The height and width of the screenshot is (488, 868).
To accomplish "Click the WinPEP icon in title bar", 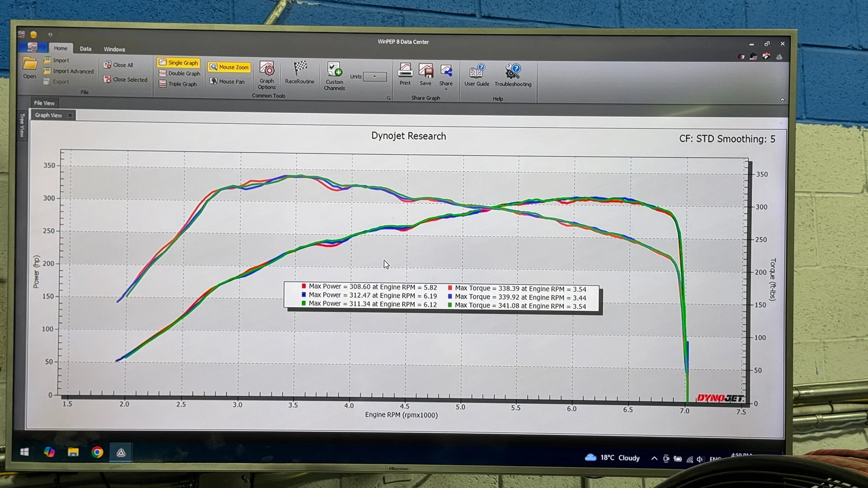I will [x=21, y=34].
